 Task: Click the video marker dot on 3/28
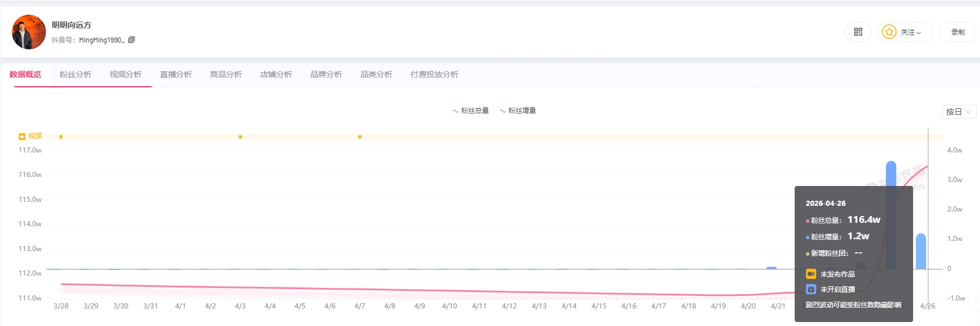pos(61,137)
